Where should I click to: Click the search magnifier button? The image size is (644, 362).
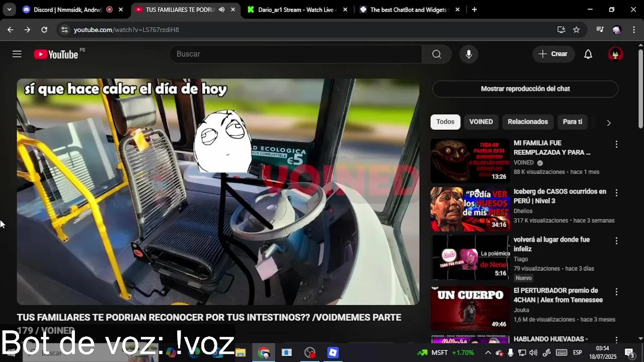click(437, 54)
